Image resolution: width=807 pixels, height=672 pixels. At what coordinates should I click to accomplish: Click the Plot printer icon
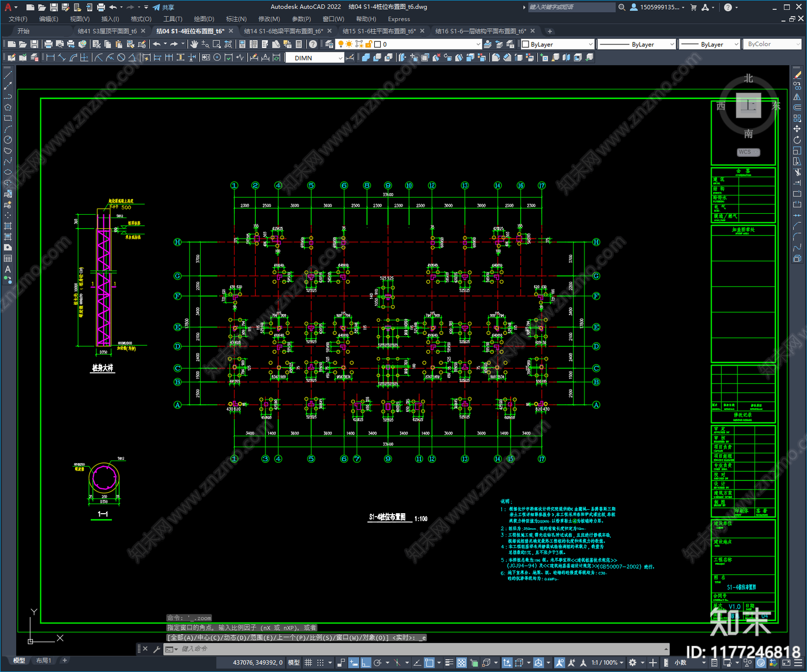coord(48,44)
